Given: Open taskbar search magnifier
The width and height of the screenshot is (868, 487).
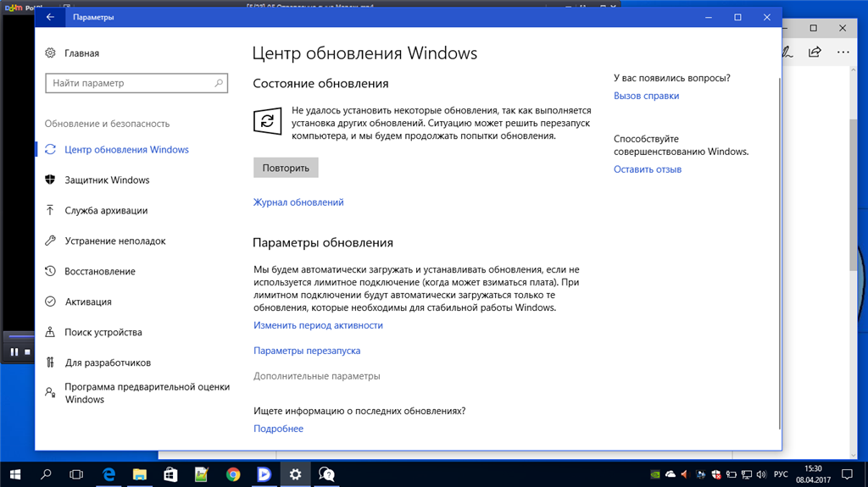Looking at the screenshot, I should pyautogui.click(x=46, y=474).
